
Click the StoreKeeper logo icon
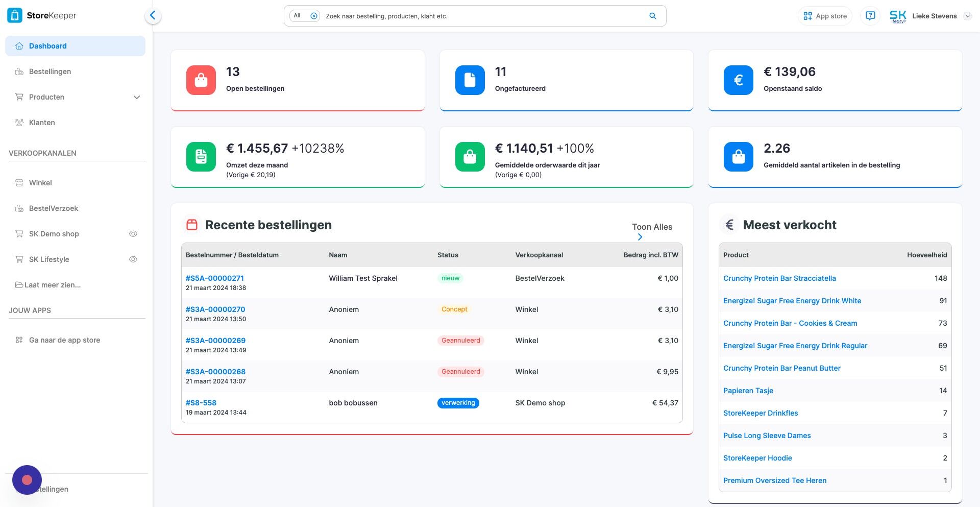14,15
